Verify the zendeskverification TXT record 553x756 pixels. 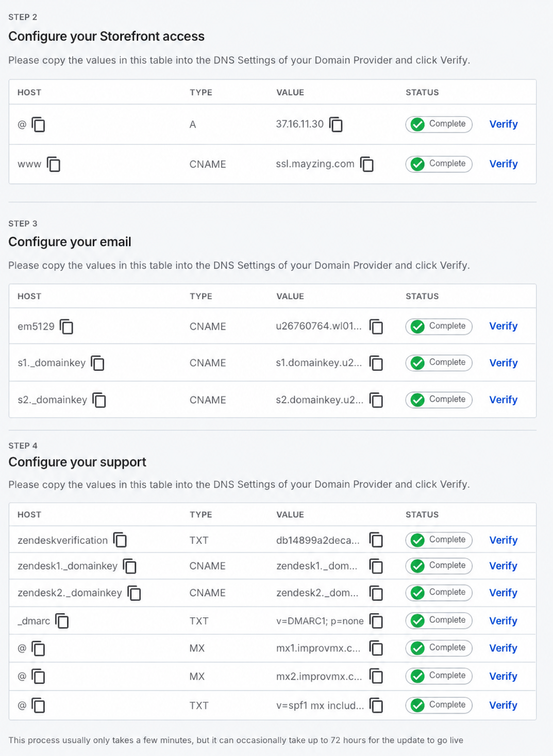pos(504,540)
